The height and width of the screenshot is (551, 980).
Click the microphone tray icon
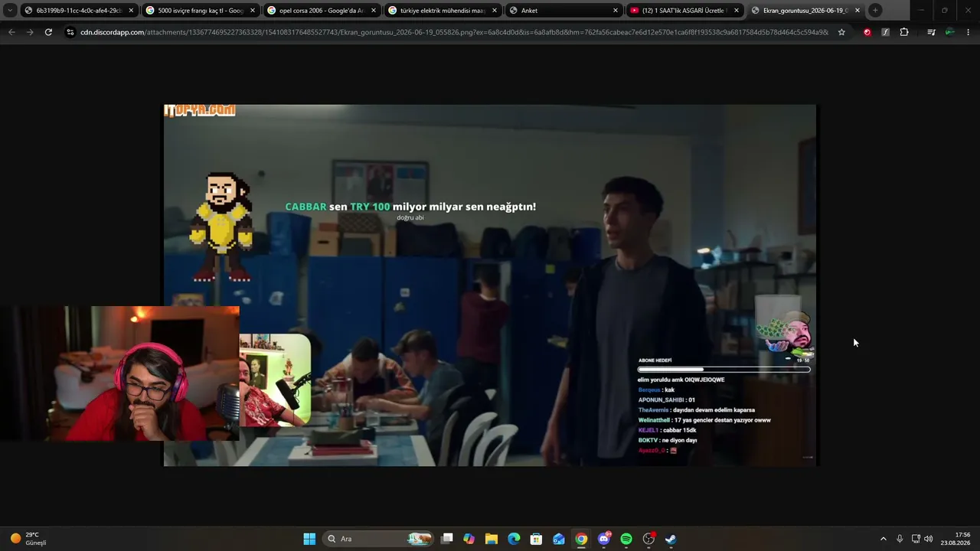pyautogui.click(x=900, y=539)
